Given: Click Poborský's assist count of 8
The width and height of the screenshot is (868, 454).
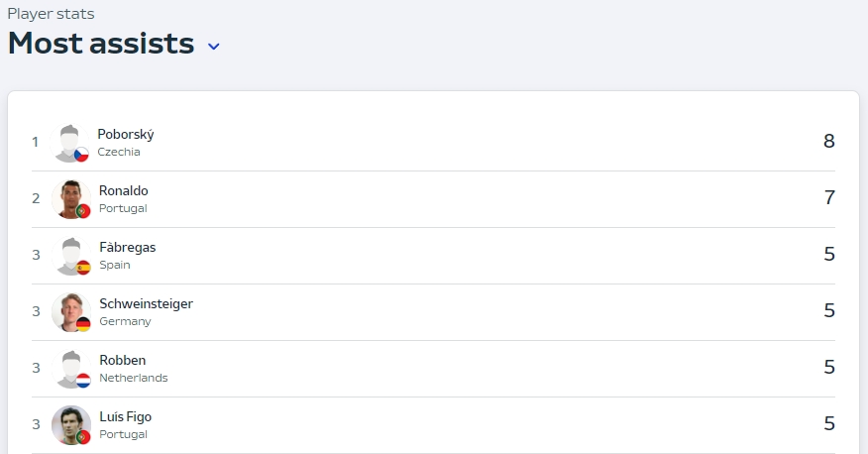Looking at the screenshot, I should [828, 141].
